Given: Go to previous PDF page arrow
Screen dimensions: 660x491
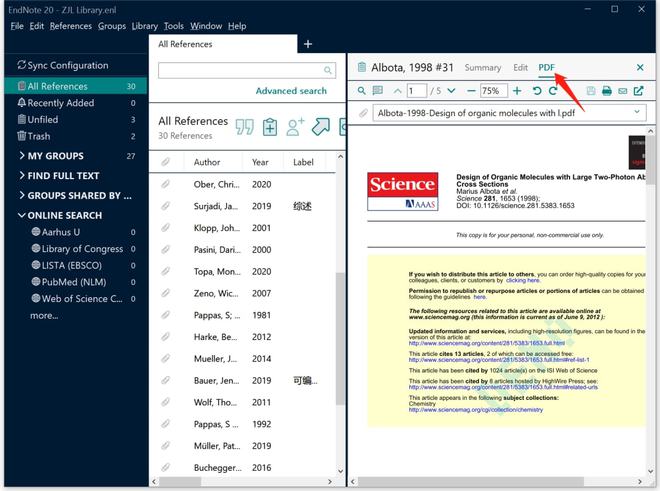Looking at the screenshot, I should (x=397, y=91).
